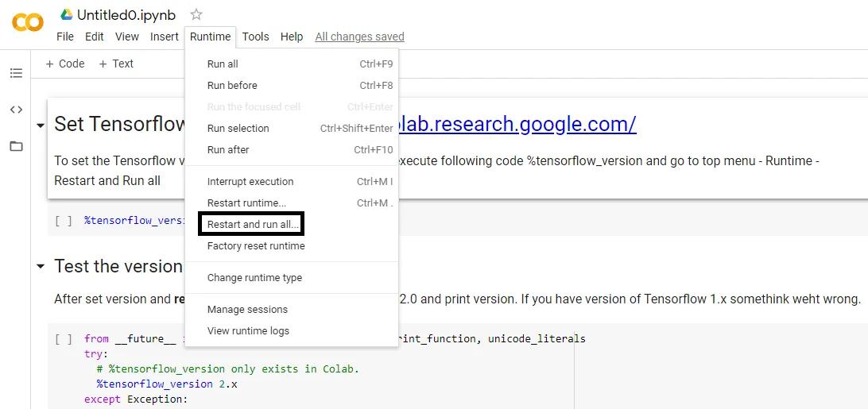This screenshot has height=409, width=868.
Task: Open the Edit menu
Action: [94, 37]
